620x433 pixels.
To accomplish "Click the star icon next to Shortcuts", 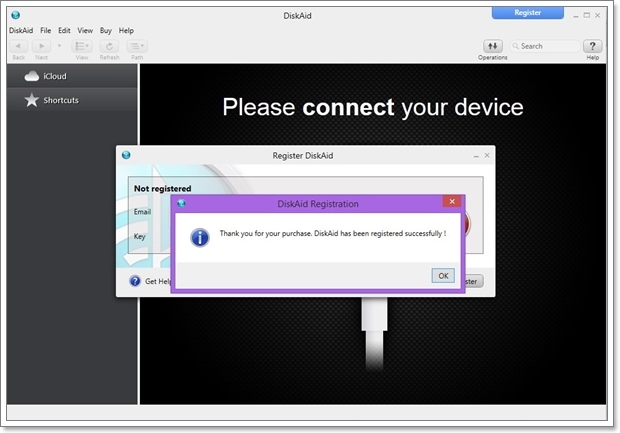I will pyautogui.click(x=32, y=100).
